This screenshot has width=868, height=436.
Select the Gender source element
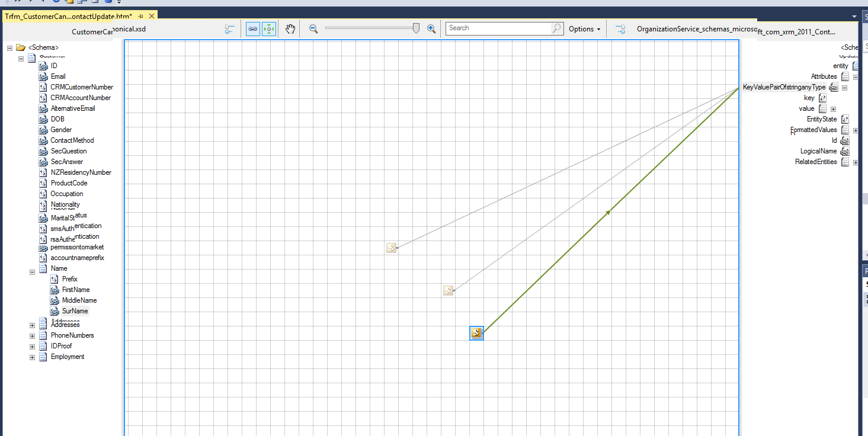click(61, 130)
